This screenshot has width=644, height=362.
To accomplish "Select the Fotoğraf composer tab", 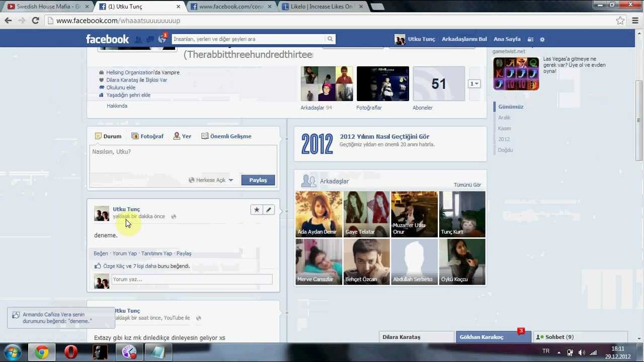I will click(x=147, y=136).
